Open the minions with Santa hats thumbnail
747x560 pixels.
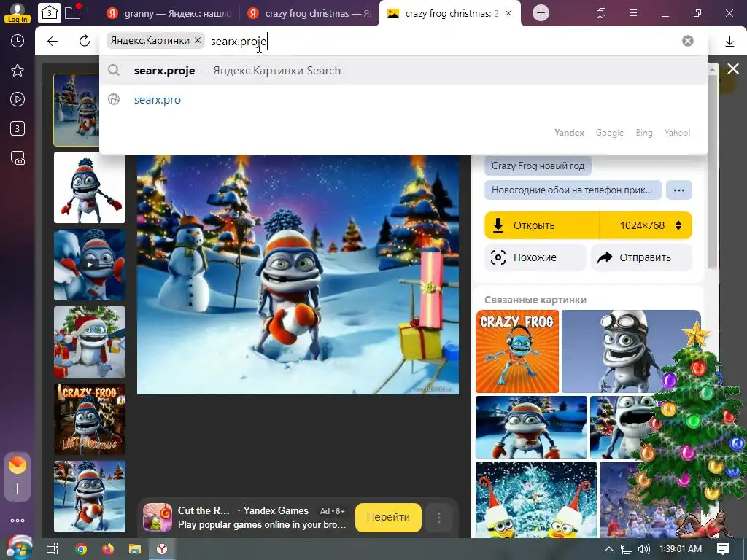536,499
